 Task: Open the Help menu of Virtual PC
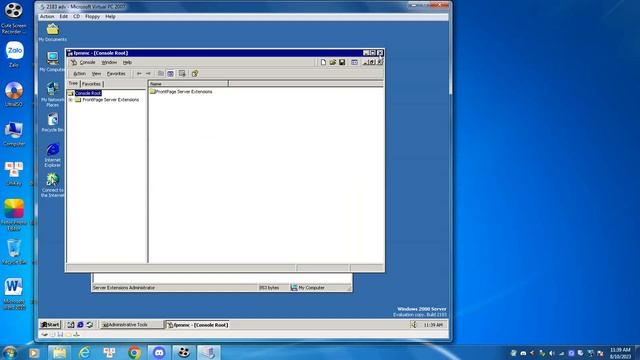(x=110, y=16)
